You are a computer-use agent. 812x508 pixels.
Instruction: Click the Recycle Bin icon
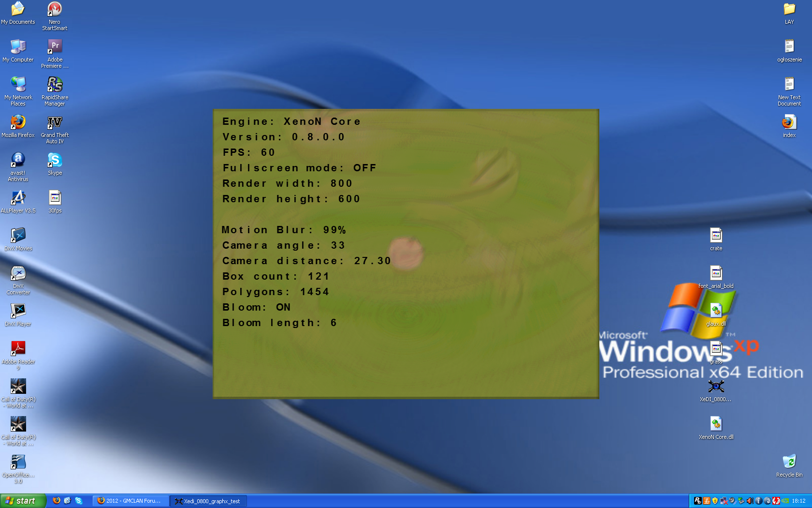point(789,462)
